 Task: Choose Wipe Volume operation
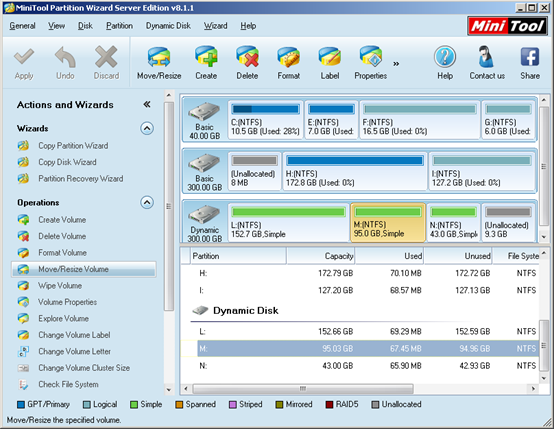tap(60, 286)
